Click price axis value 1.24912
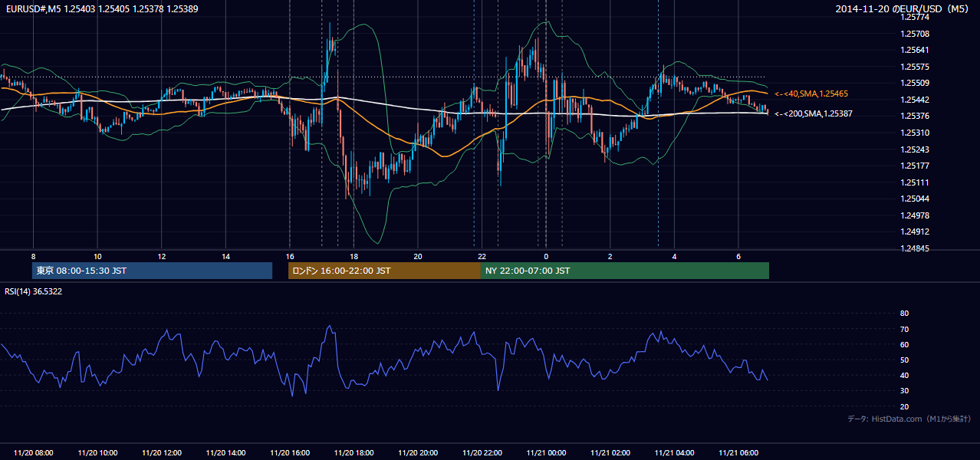The height and width of the screenshot is (460, 980). 915,232
